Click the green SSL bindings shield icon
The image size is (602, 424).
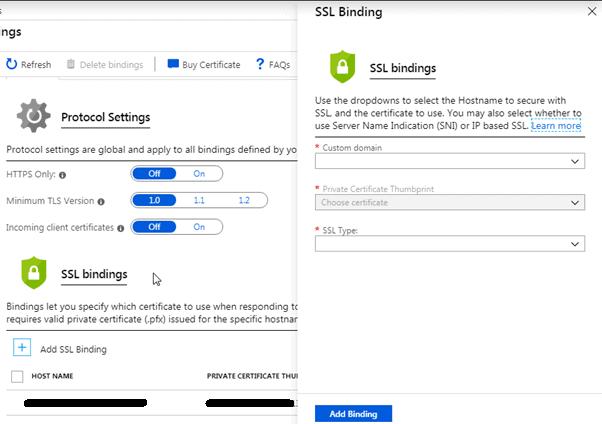coord(34,273)
